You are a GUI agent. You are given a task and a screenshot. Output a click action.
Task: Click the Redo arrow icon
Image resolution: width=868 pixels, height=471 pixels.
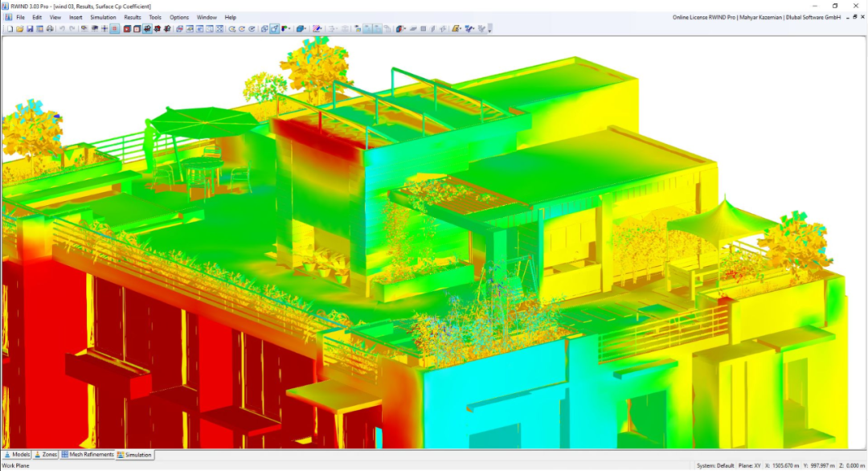point(72,29)
